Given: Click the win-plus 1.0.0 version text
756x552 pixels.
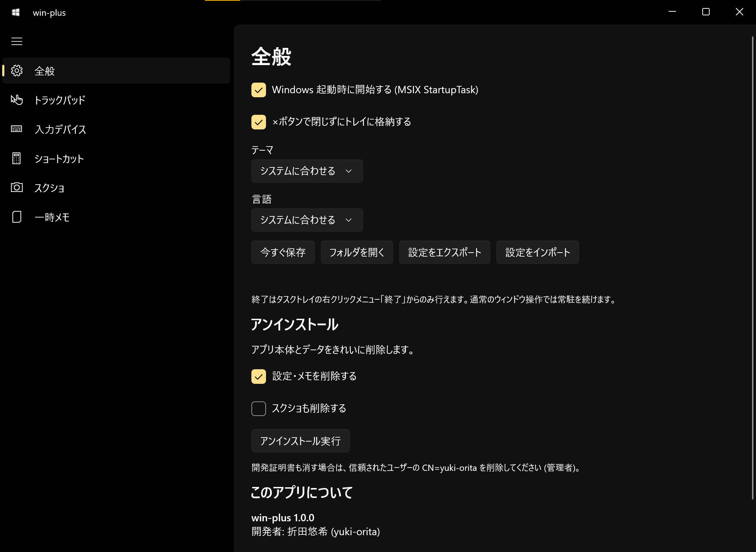Looking at the screenshot, I should (283, 518).
